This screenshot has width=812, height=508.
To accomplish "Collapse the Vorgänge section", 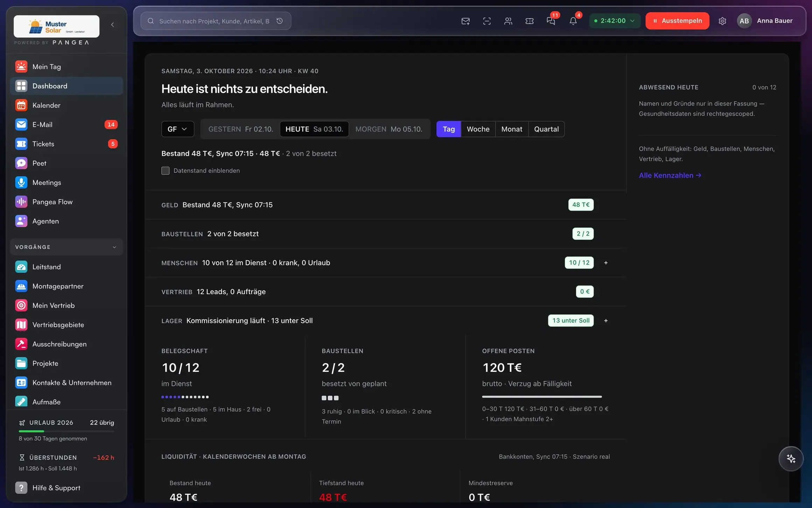I will click(x=66, y=247).
